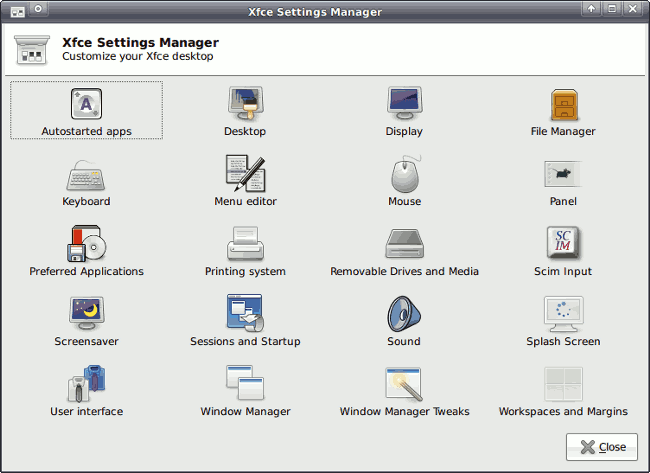Open the Preferred Applications icon
The height and width of the screenshot is (473, 650).
[86, 243]
